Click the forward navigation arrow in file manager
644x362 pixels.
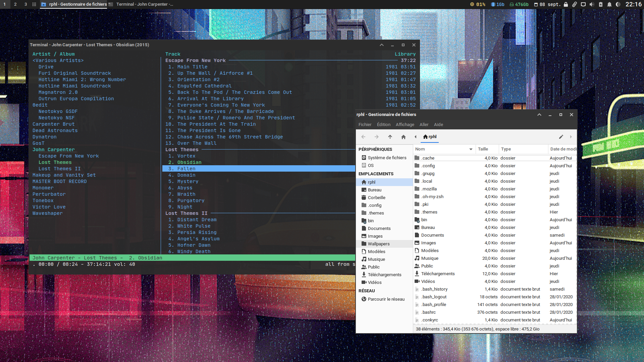[376, 136]
